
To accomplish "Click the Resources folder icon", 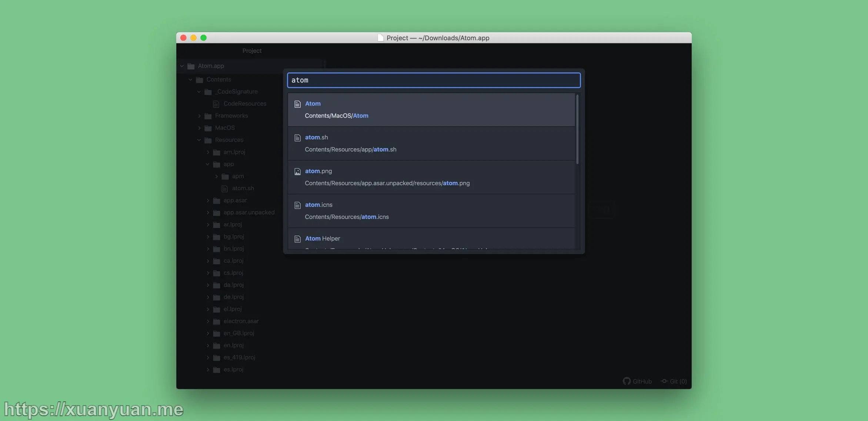I will point(208,140).
